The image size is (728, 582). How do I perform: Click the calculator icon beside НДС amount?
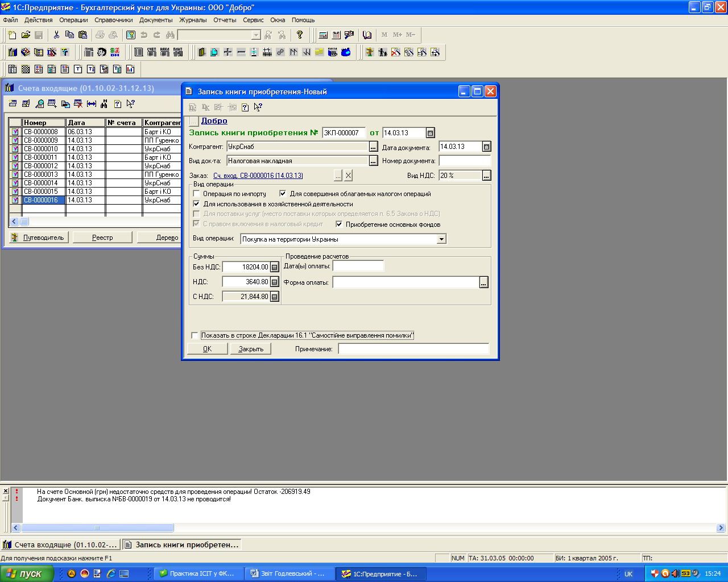point(275,282)
